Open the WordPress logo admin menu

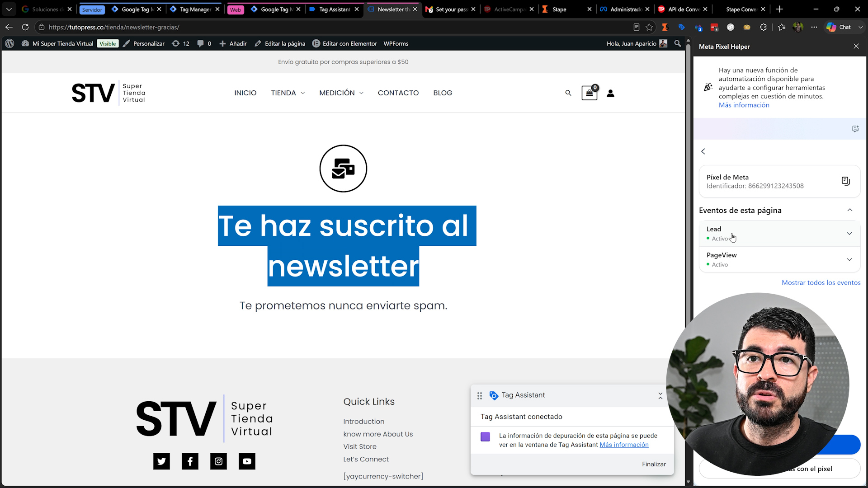pyautogui.click(x=9, y=43)
